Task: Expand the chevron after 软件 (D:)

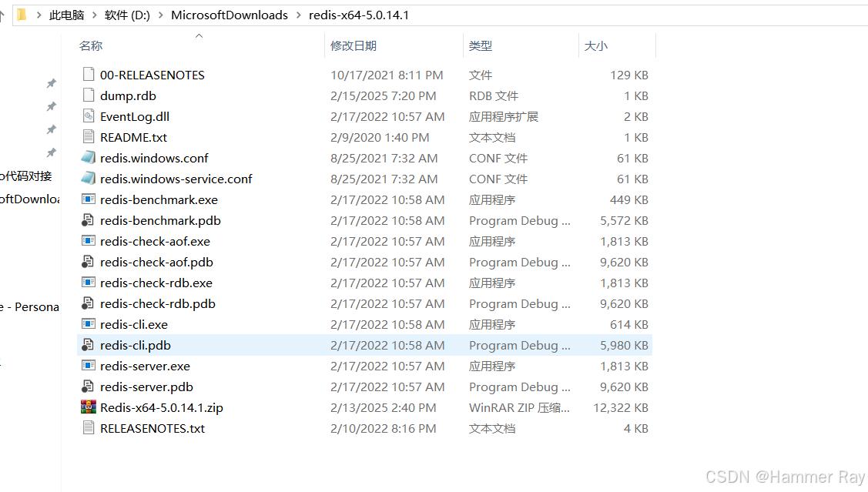Action: [160, 15]
